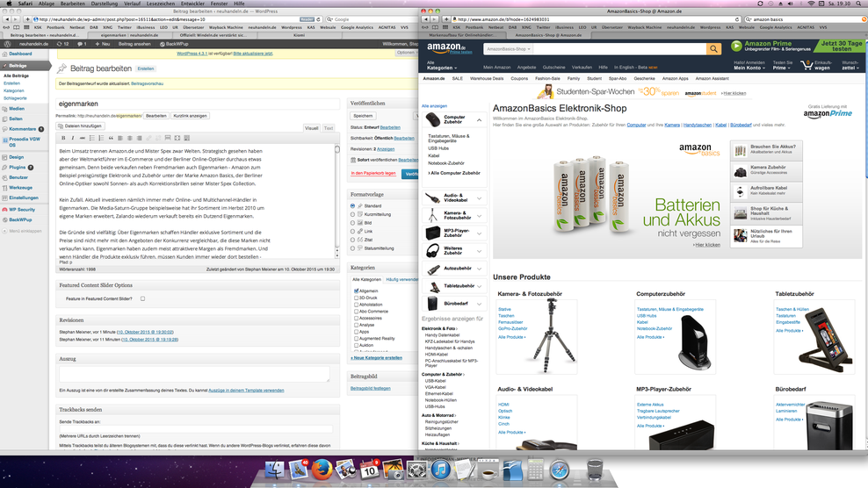Click the WordPress editor vertical scrollbar
Image resolution: width=868 pixels, height=488 pixels.
click(337, 201)
